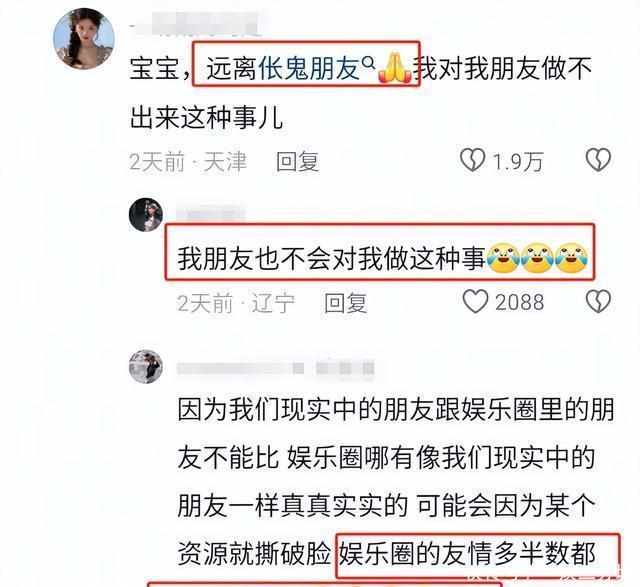Tap the praying hands emoji in first comment
The height and width of the screenshot is (587, 640).
pyautogui.click(x=395, y=68)
